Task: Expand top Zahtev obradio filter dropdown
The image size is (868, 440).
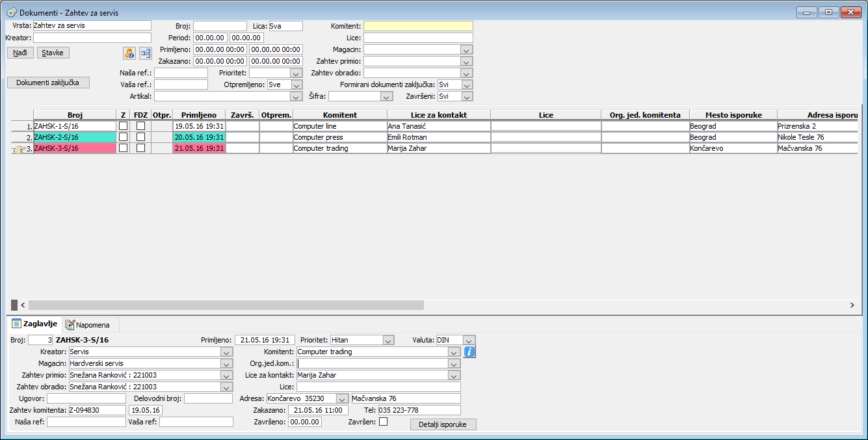Action: [466, 73]
